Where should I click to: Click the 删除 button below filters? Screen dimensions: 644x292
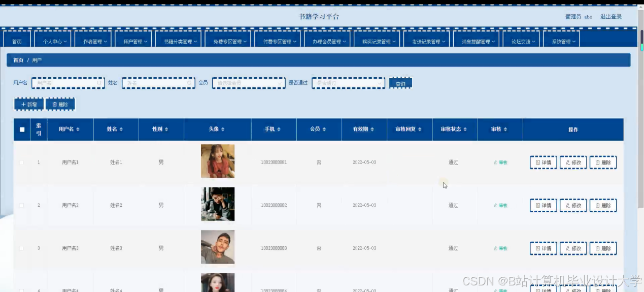[60, 104]
